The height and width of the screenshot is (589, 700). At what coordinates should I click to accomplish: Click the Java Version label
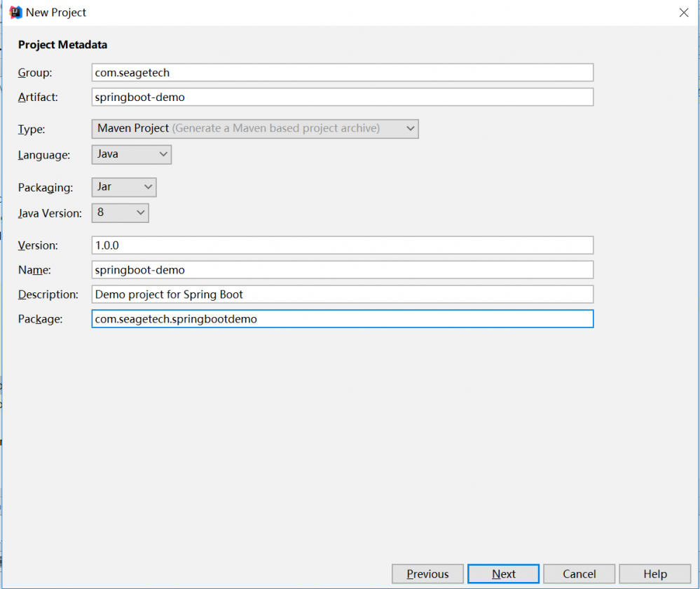pos(50,212)
